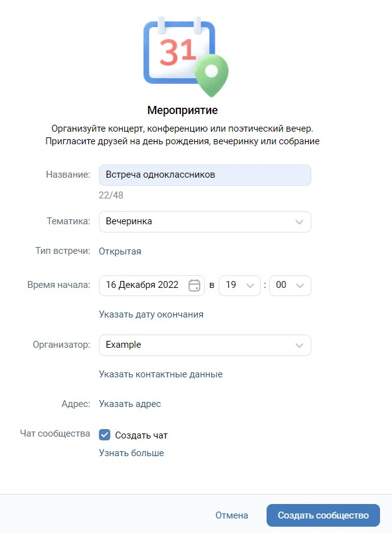Open the start hour dropdown showing 19
392x533 pixels.
[239, 285]
